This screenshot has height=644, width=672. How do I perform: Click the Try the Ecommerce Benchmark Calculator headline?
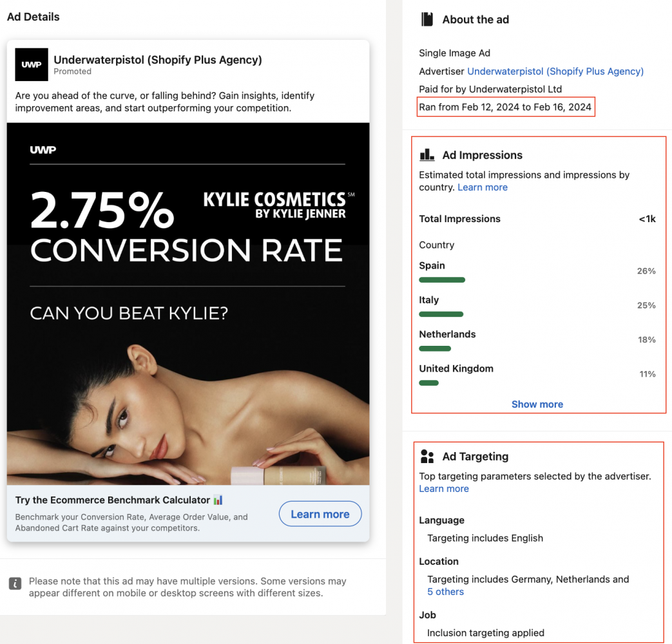click(113, 500)
